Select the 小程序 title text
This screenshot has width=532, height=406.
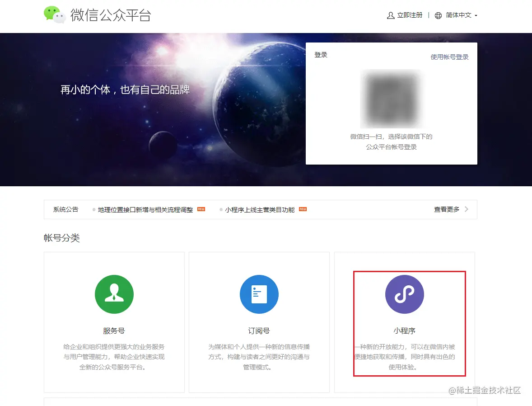pos(405,330)
